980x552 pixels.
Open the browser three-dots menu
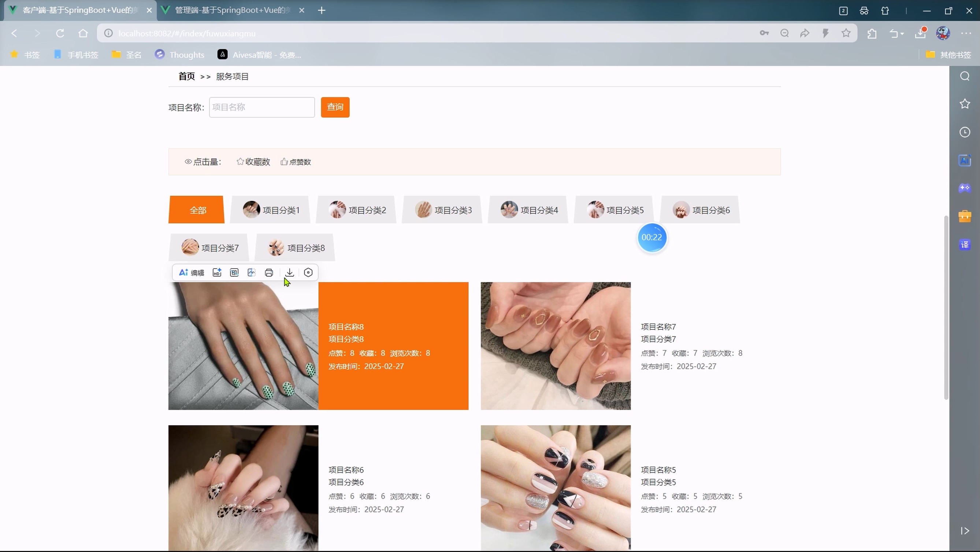point(966,33)
